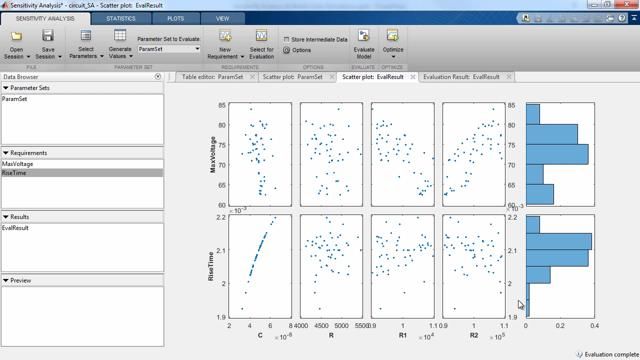Click the first quick access toolbar icon
This screenshot has width=640, height=360.
tap(526, 18)
